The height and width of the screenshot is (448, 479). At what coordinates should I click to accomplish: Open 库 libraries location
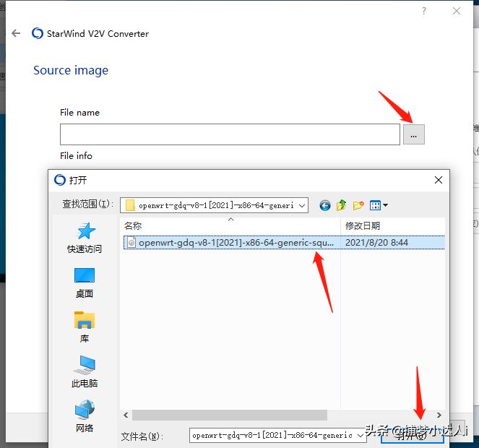coord(85,327)
